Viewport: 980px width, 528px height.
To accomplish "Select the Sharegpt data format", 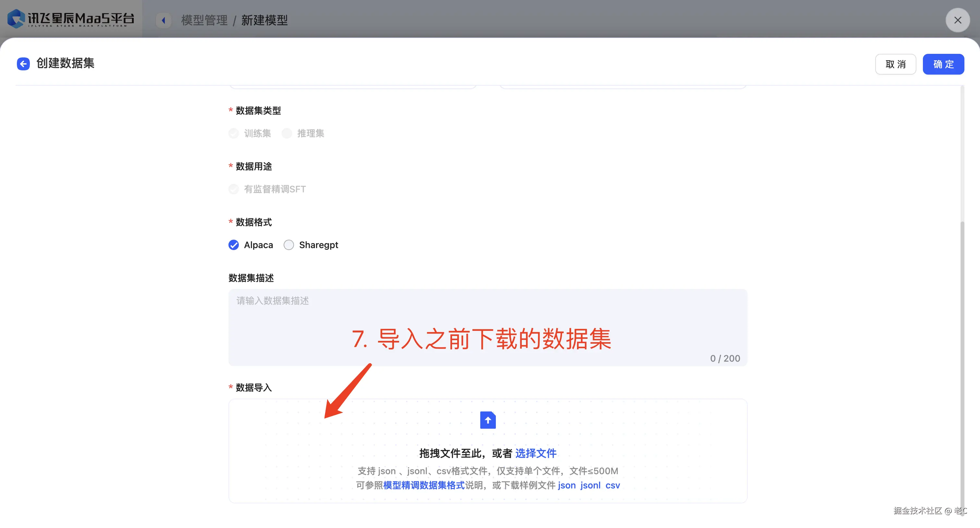I will 288,245.
